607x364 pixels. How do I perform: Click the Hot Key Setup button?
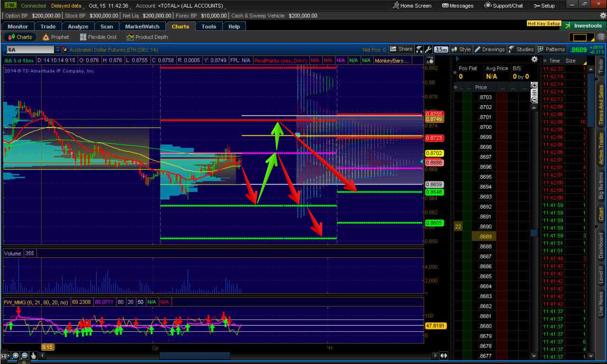coord(544,23)
